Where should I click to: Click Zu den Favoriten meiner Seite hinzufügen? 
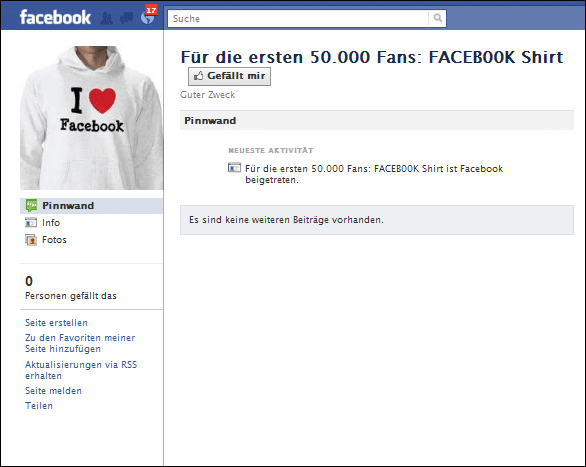(x=80, y=343)
